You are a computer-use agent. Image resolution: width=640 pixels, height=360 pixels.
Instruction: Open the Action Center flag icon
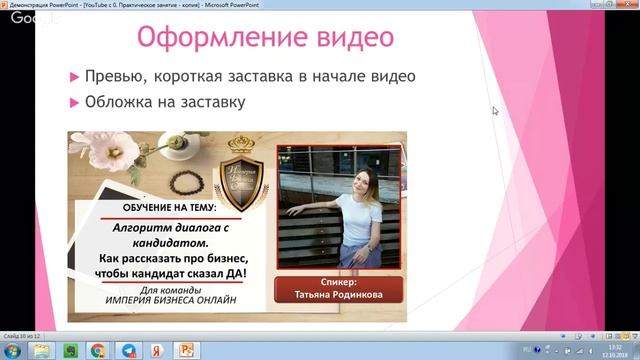567,351
